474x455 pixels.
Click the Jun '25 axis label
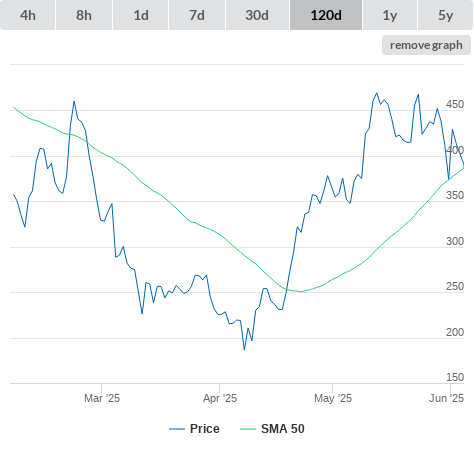tap(447, 398)
